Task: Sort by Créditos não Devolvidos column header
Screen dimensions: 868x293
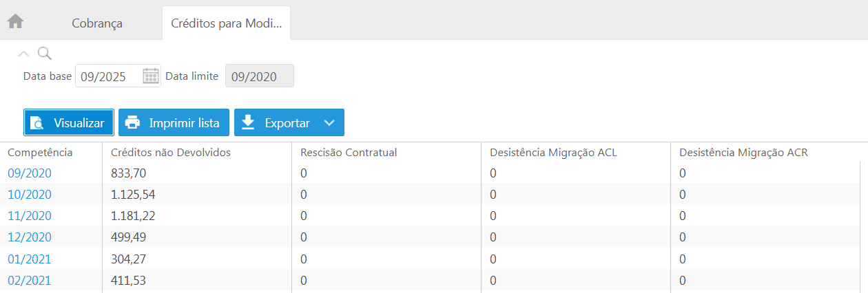Action: [170, 153]
